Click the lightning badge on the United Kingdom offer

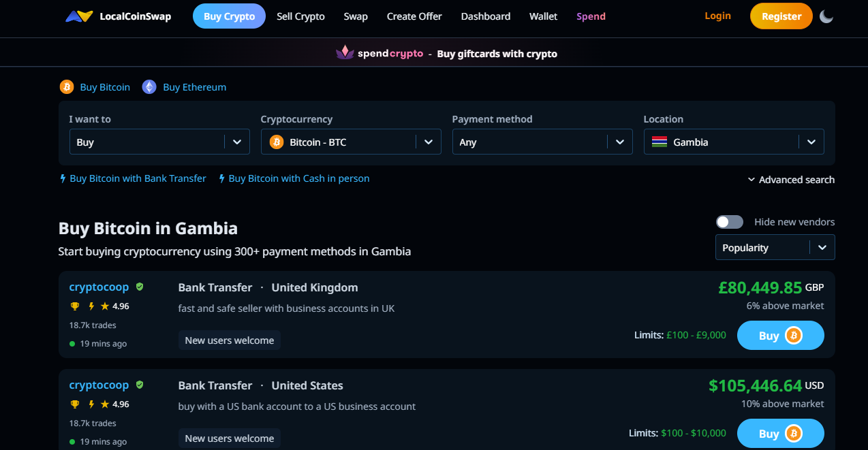[x=91, y=306]
